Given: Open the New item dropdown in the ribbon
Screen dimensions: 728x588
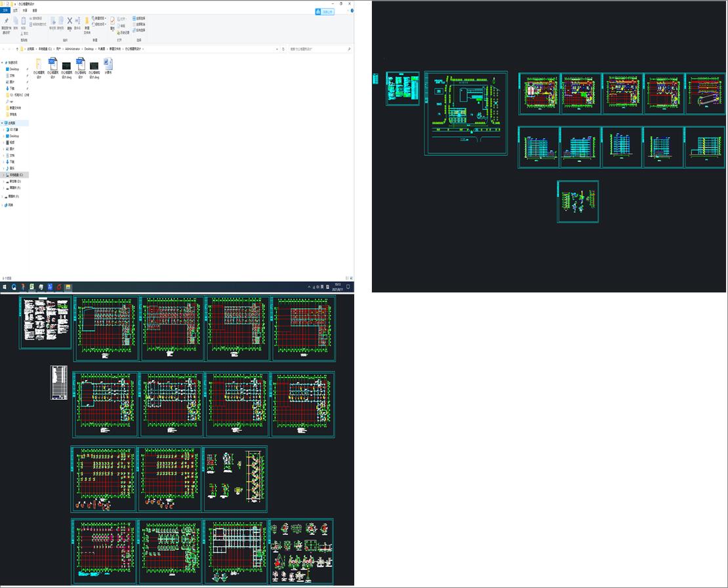Looking at the screenshot, I should click(x=100, y=18).
